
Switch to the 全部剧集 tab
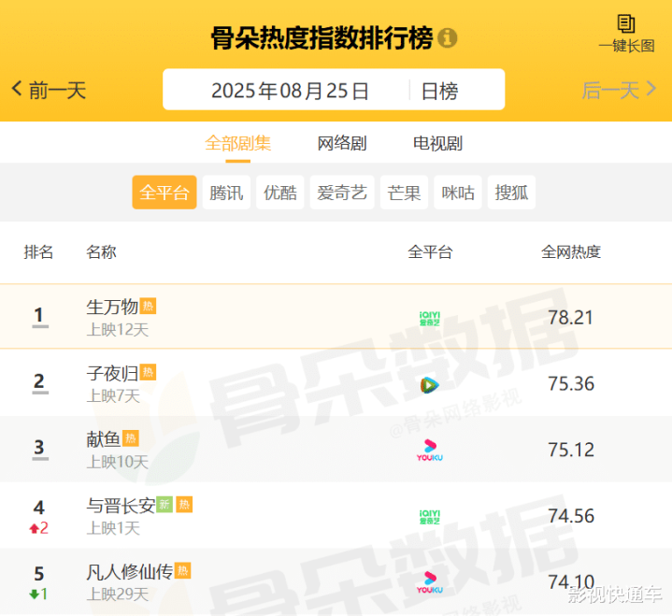[x=237, y=143]
